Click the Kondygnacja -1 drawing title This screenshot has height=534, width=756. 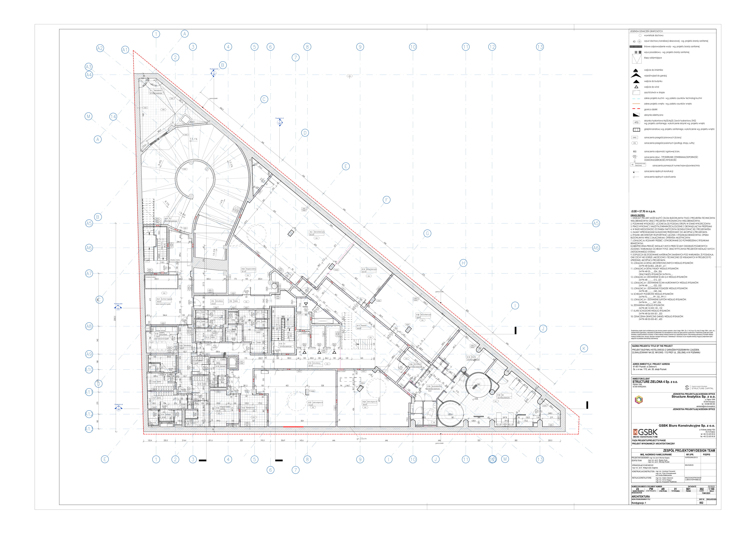[x=639, y=503]
